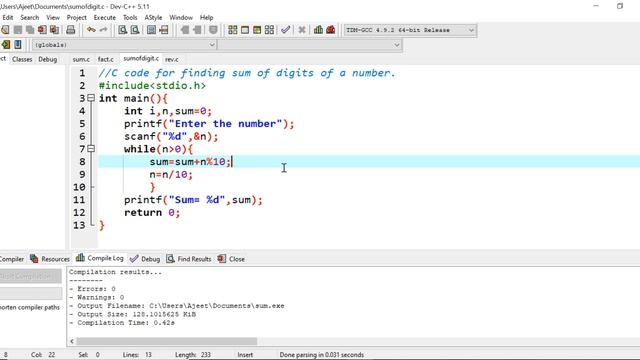640x360 pixels.
Task: Click line 5 printf("Enter the number") code
Action: point(209,124)
